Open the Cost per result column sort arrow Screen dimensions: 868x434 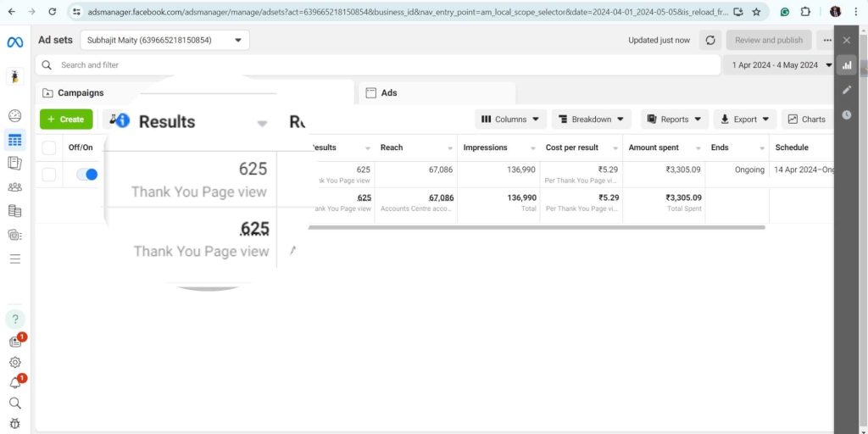615,148
